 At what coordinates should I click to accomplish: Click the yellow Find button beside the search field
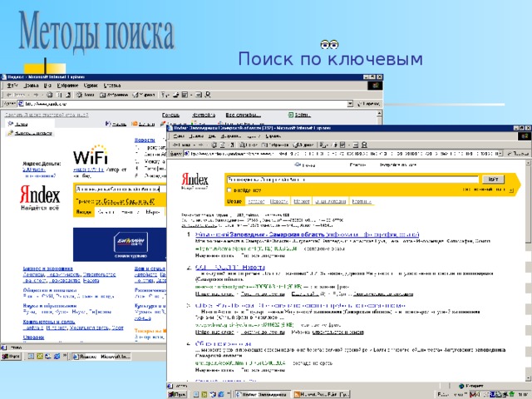pos(492,179)
